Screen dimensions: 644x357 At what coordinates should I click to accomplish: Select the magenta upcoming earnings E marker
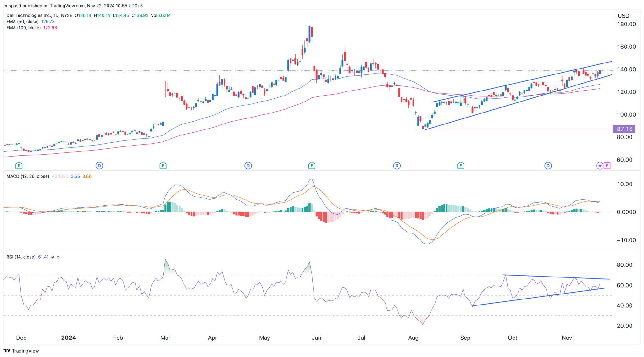[x=607, y=166]
